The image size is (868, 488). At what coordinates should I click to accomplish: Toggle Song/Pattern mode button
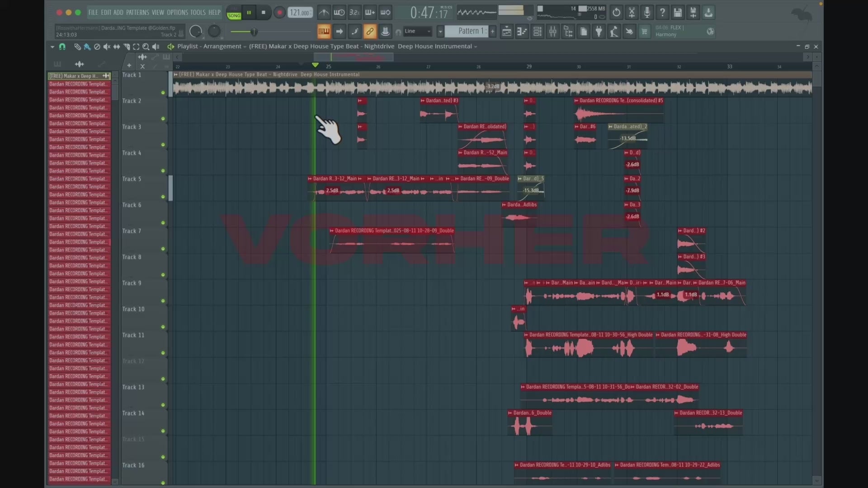pyautogui.click(x=234, y=13)
